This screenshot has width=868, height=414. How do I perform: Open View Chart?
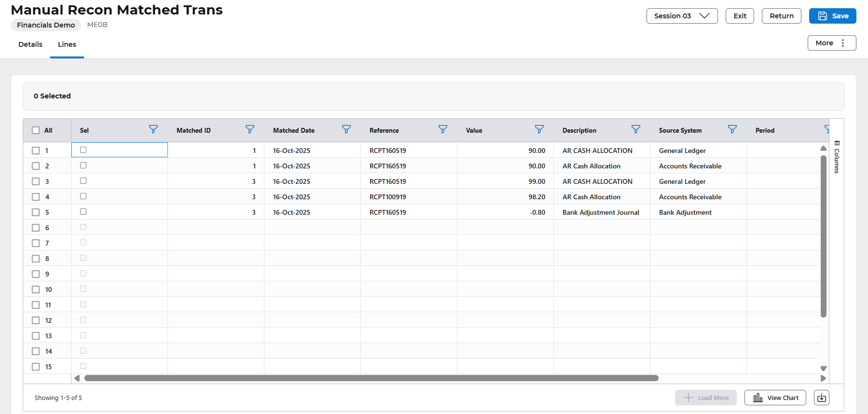[x=775, y=398]
